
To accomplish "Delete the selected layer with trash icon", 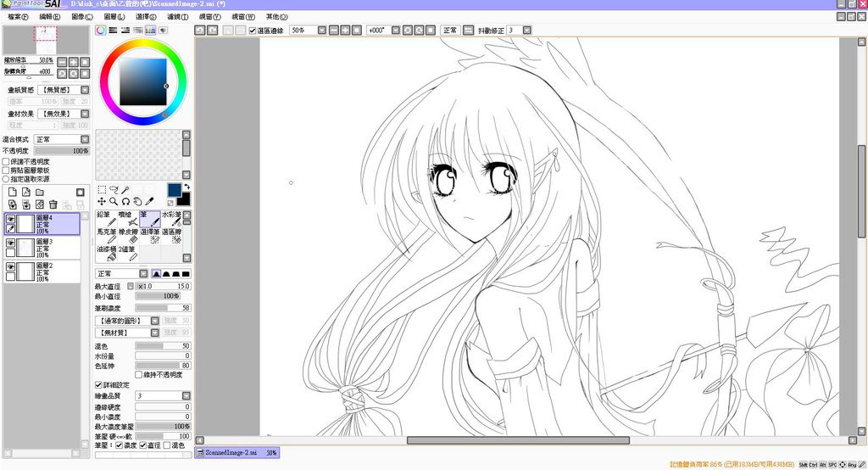I will click(53, 204).
